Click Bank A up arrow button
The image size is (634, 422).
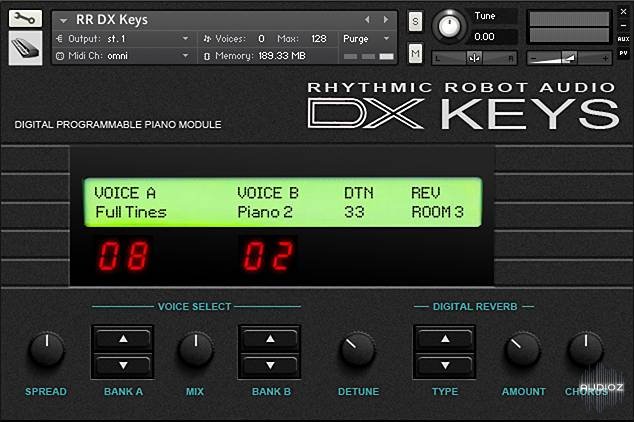[123, 339]
